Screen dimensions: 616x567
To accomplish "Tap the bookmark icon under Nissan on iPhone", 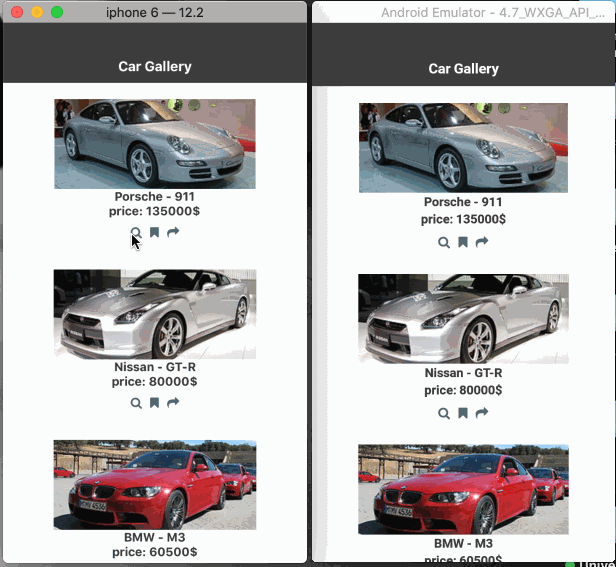I will pyautogui.click(x=154, y=403).
